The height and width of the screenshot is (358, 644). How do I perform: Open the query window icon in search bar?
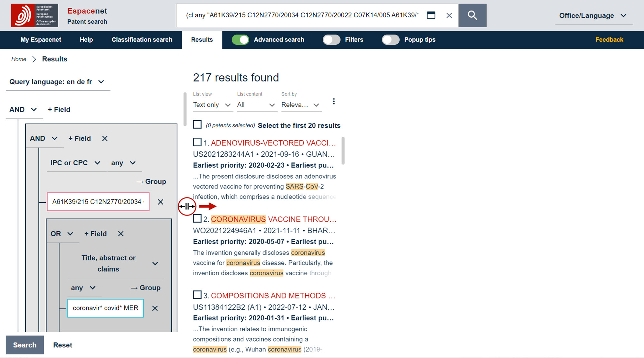tap(431, 15)
